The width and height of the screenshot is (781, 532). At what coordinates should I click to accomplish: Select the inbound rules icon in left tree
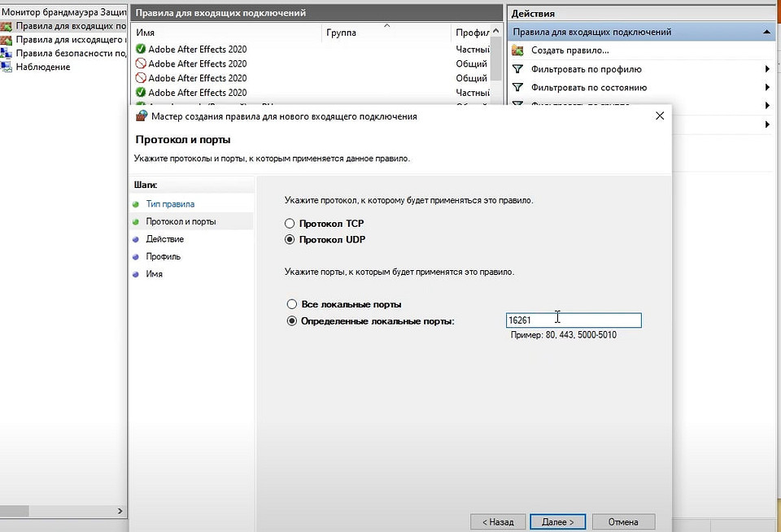click(7, 26)
